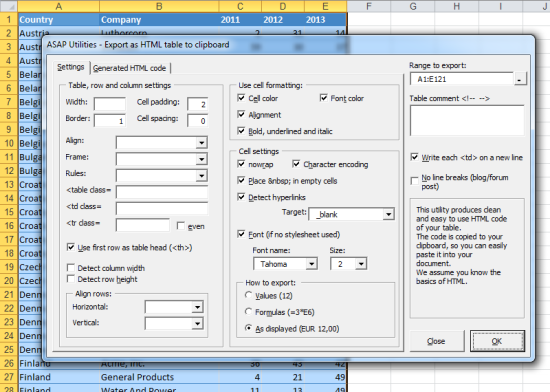Enable Detect column width
Screen dimensions: 550x392
pyautogui.click(x=71, y=268)
